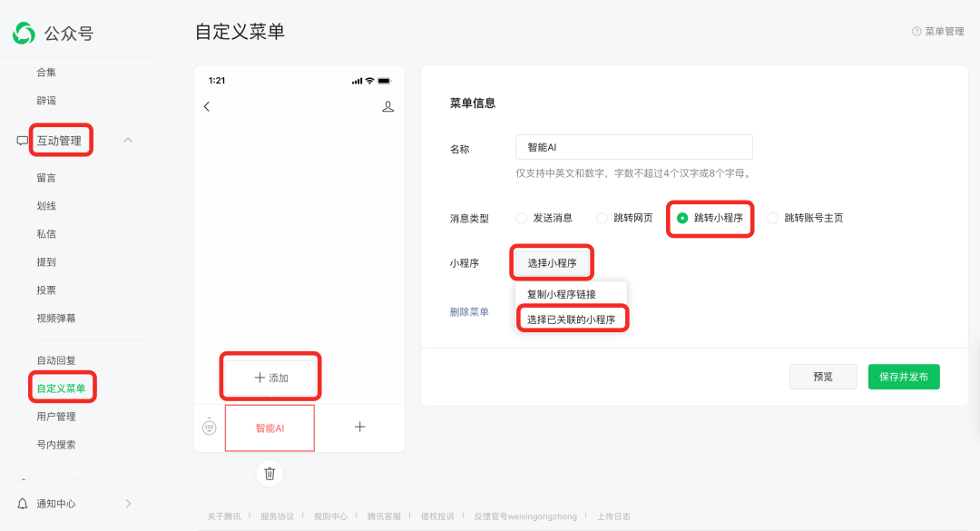Screen dimensions: 980x531
Task: Open the 腾讯客服 footer link
Action: [384, 516]
